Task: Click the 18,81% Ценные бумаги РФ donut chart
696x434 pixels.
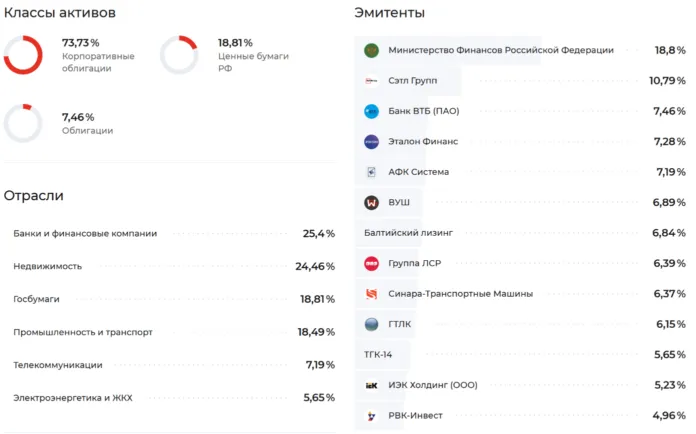Action: coord(179,55)
